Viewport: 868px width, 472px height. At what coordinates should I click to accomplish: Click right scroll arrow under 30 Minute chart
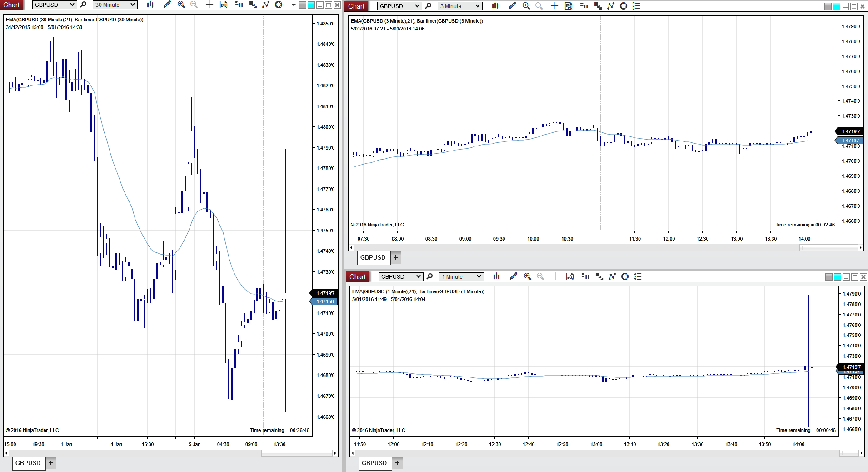pyautogui.click(x=335, y=453)
